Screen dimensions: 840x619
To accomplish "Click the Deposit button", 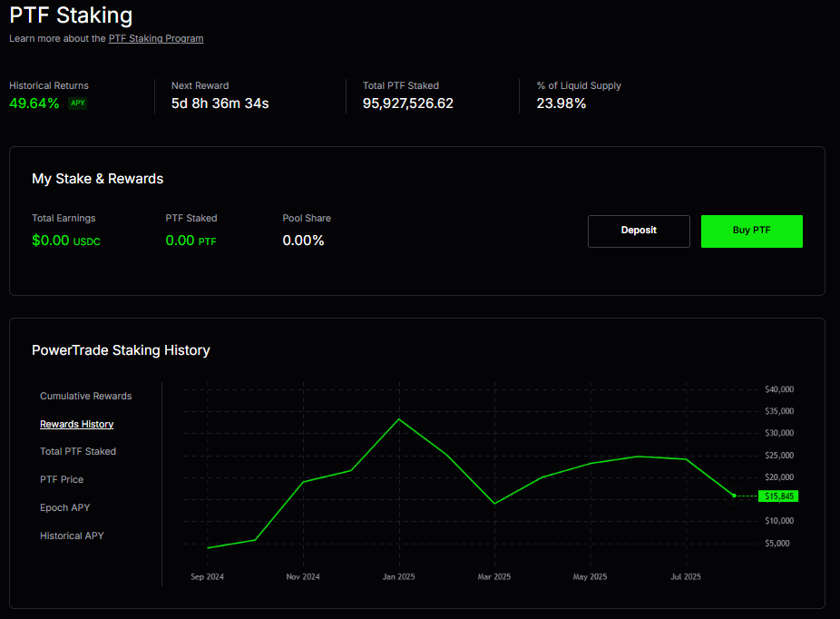I will coord(639,231).
